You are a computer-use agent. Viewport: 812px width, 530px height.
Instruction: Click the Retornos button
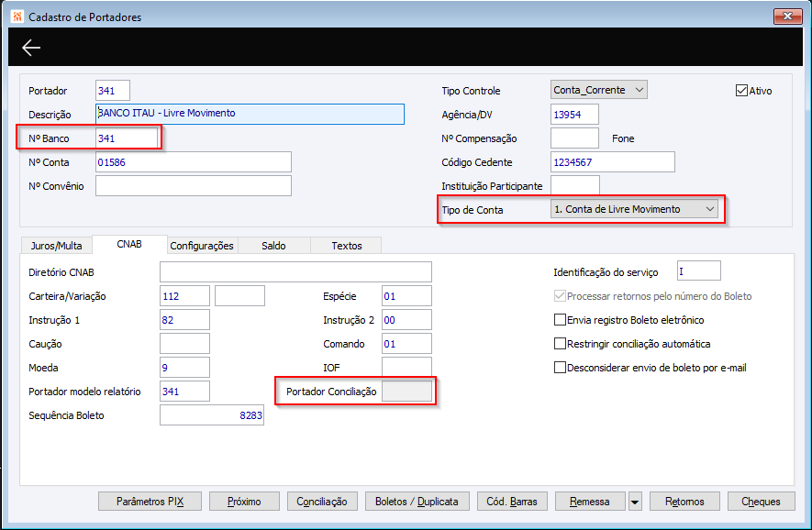[x=684, y=502]
